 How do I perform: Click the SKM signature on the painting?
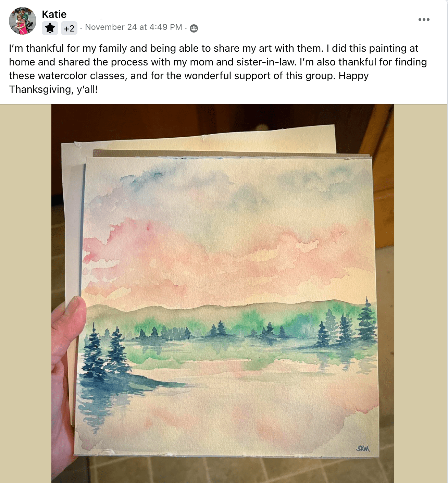coord(363,448)
